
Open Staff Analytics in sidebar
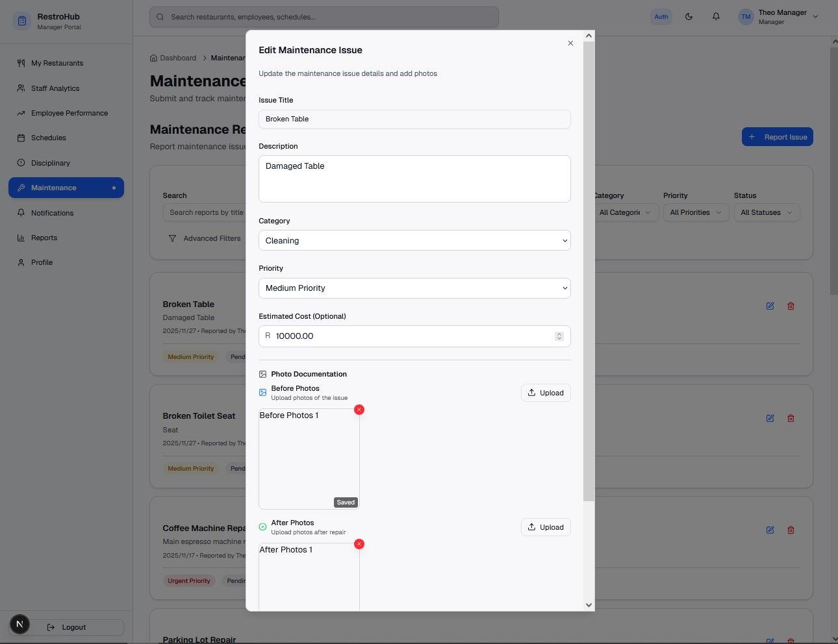(x=66, y=88)
